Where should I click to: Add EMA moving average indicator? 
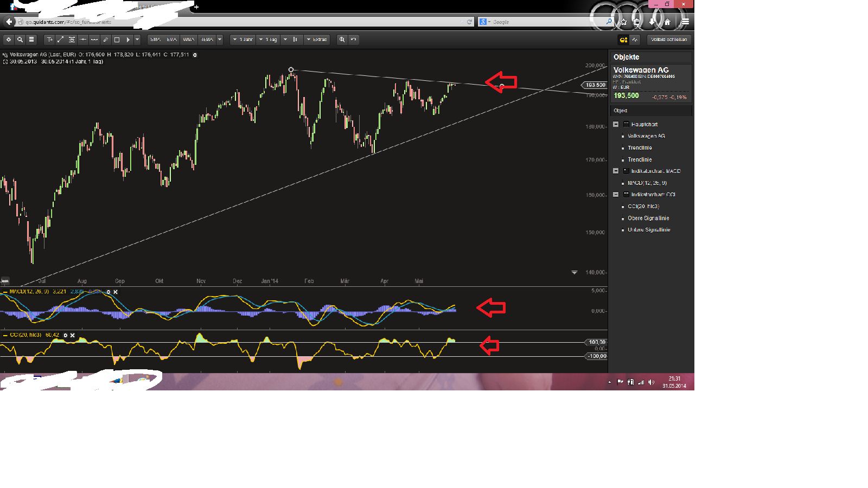(172, 40)
